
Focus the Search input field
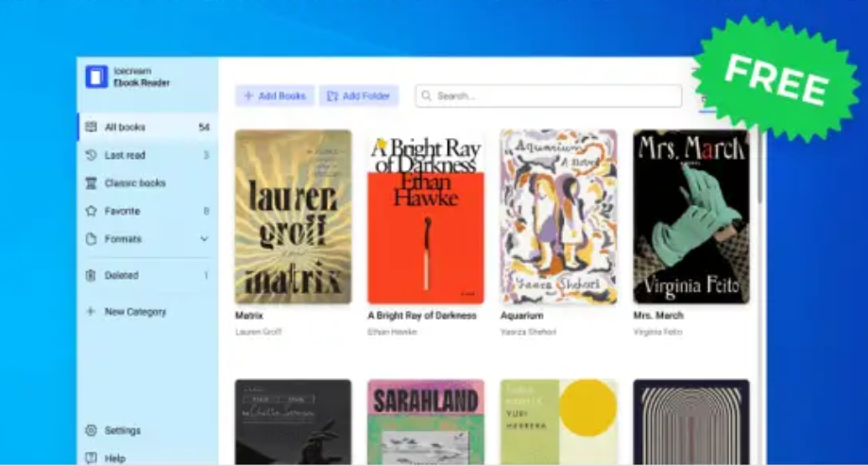coord(549,95)
